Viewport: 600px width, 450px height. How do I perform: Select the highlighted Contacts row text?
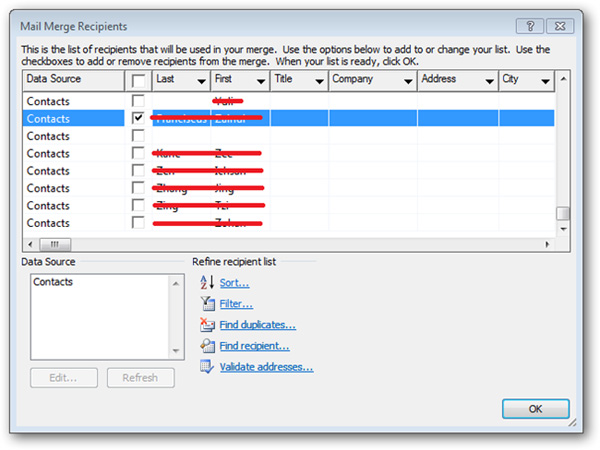pyautogui.click(x=48, y=119)
